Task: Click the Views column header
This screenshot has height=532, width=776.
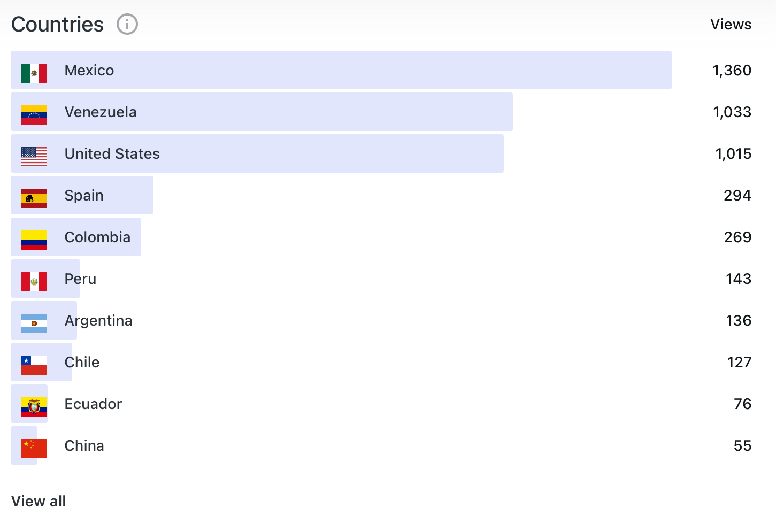Action: point(731,25)
